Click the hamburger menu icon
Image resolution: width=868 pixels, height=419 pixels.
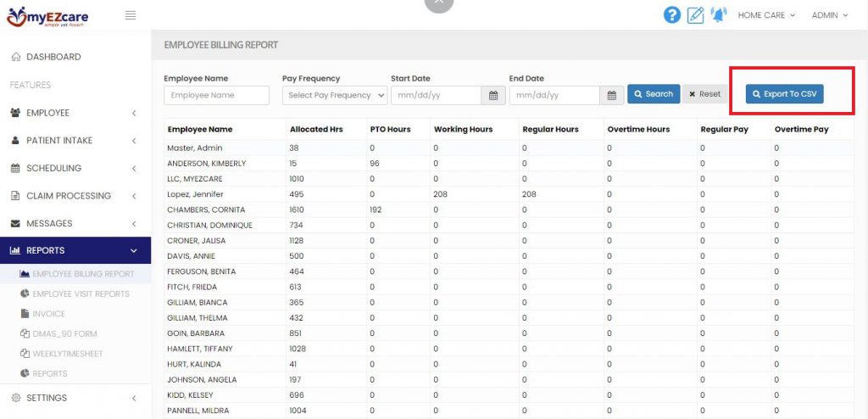coord(131,15)
